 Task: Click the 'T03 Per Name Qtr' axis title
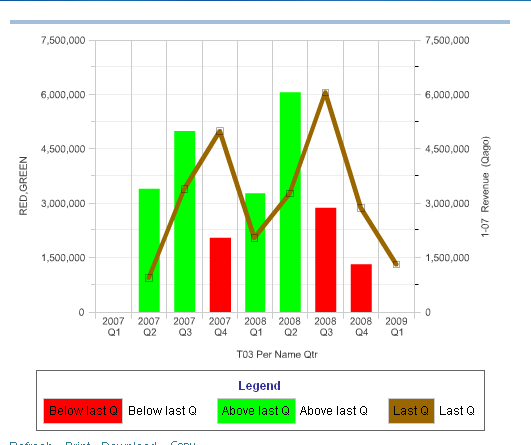(x=277, y=354)
